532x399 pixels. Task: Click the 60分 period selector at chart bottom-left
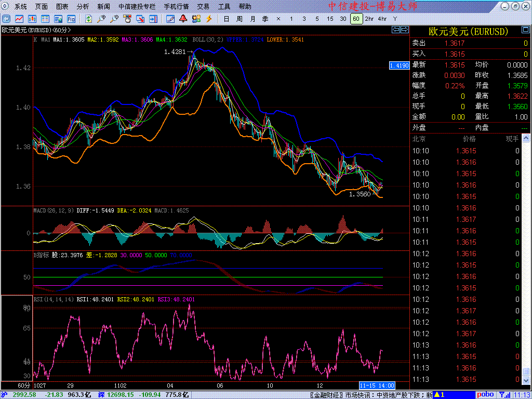(24, 385)
